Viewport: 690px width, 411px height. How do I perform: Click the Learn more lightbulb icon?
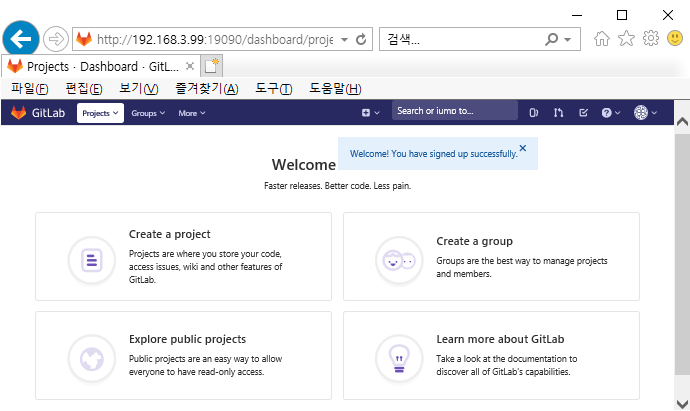pos(399,359)
